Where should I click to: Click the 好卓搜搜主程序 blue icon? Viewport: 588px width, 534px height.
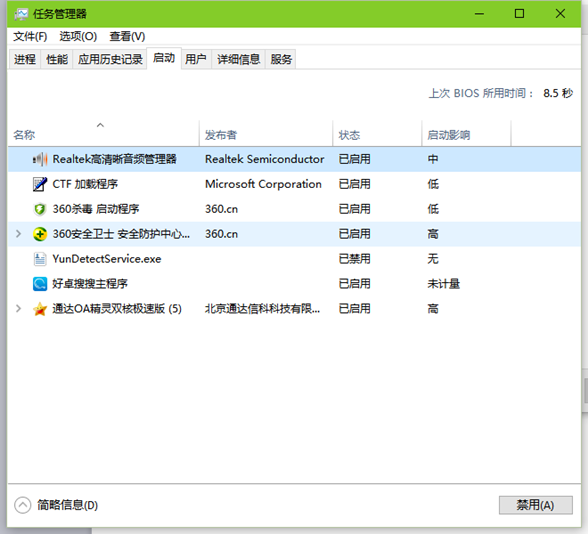click(40, 284)
